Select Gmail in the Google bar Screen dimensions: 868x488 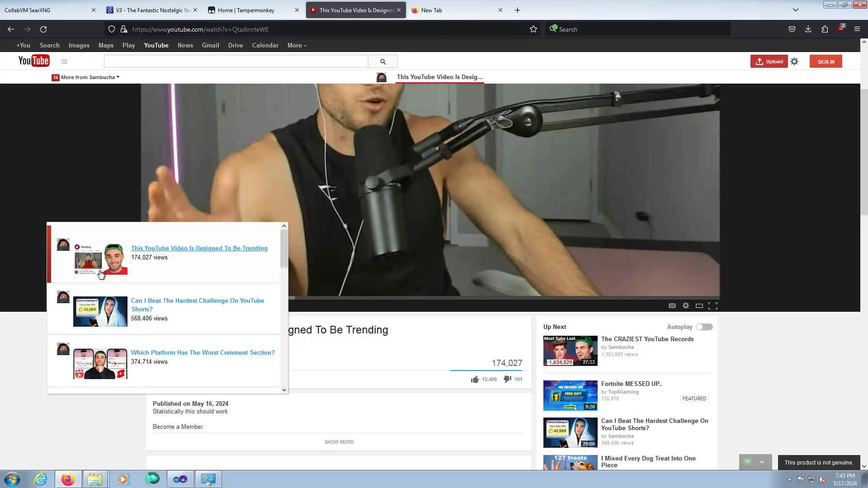[210, 45]
